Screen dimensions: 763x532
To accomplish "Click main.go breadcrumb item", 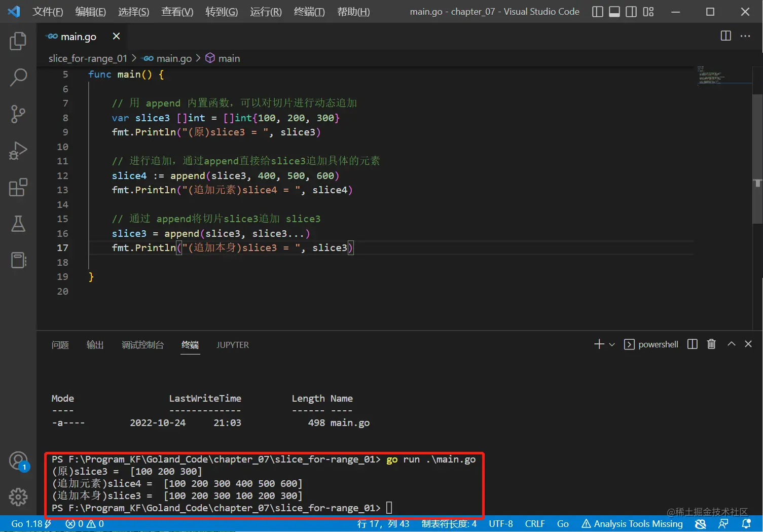I will pos(167,58).
